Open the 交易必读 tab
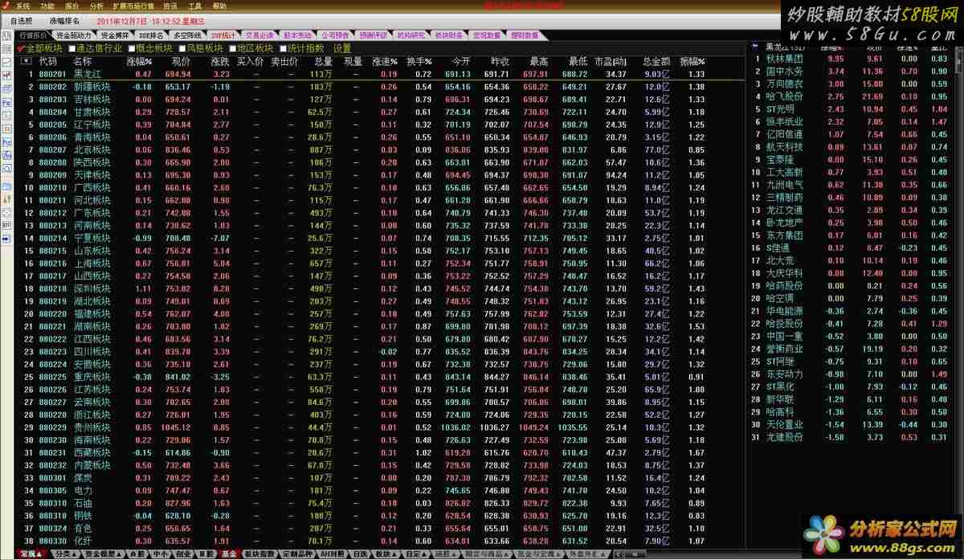This screenshot has width=964, height=560. click(258, 35)
